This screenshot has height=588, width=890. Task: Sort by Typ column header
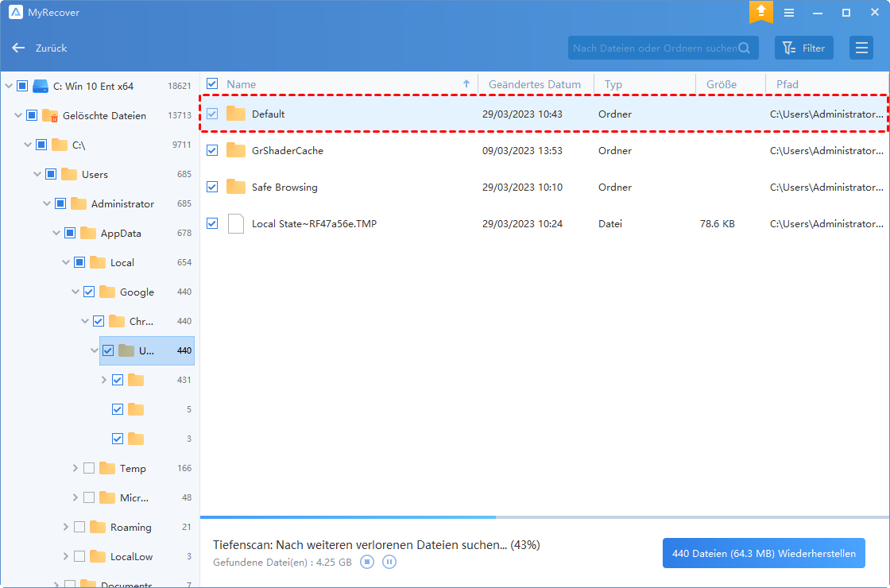[613, 84]
